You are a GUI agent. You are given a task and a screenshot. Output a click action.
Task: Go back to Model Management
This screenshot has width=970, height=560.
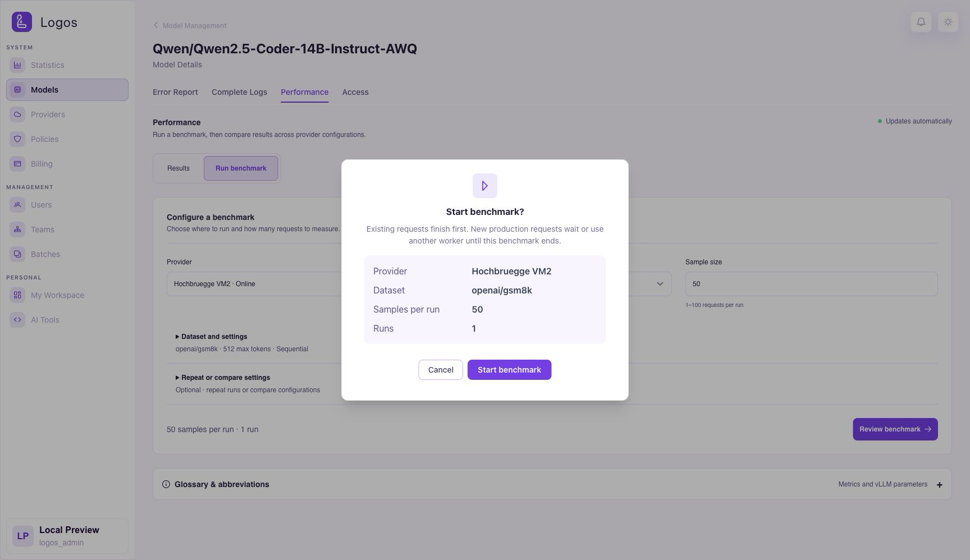click(x=190, y=26)
